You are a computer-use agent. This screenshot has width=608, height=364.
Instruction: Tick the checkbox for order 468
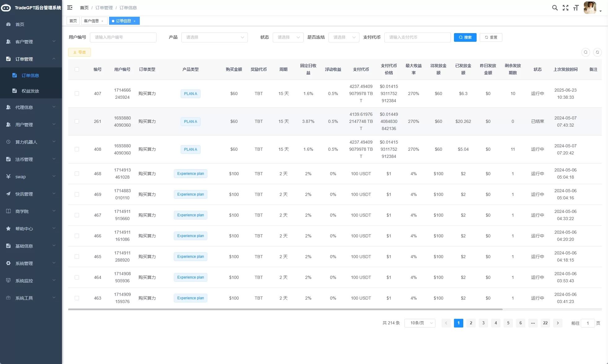[x=77, y=174]
